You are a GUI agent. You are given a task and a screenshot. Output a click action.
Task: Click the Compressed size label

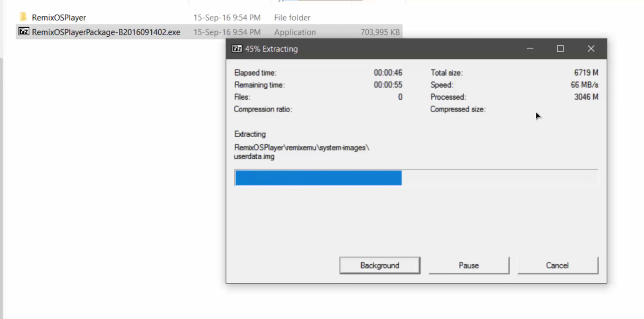click(458, 109)
